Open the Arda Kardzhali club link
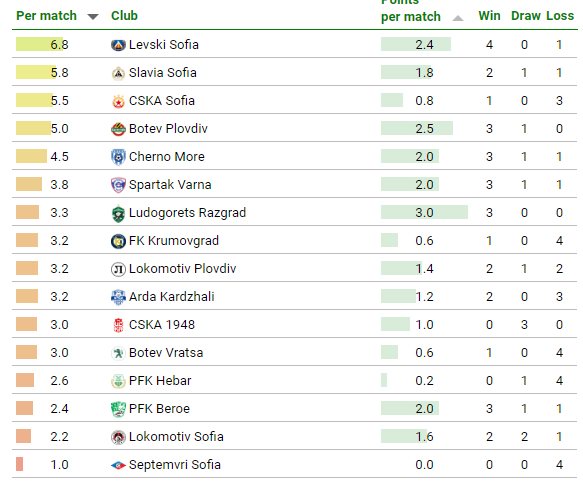Image resolution: width=583 pixels, height=500 pixels. [x=171, y=297]
